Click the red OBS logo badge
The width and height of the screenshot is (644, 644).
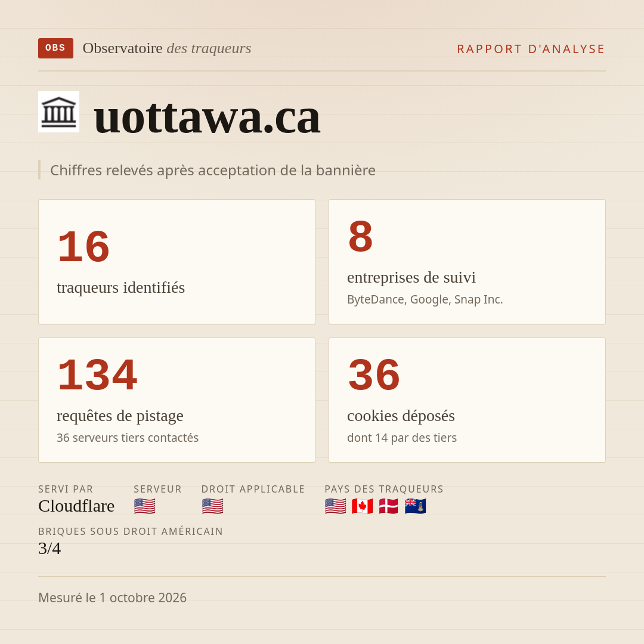coord(56,48)
